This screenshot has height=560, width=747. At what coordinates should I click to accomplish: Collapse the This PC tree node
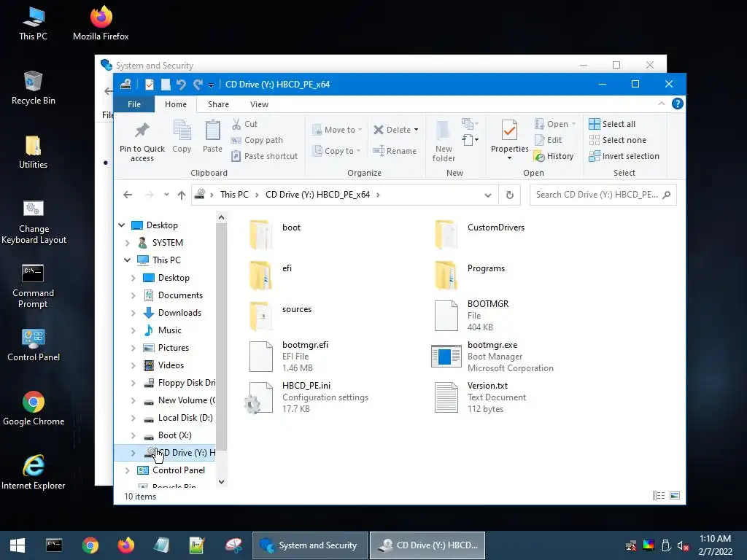point(127,260)
